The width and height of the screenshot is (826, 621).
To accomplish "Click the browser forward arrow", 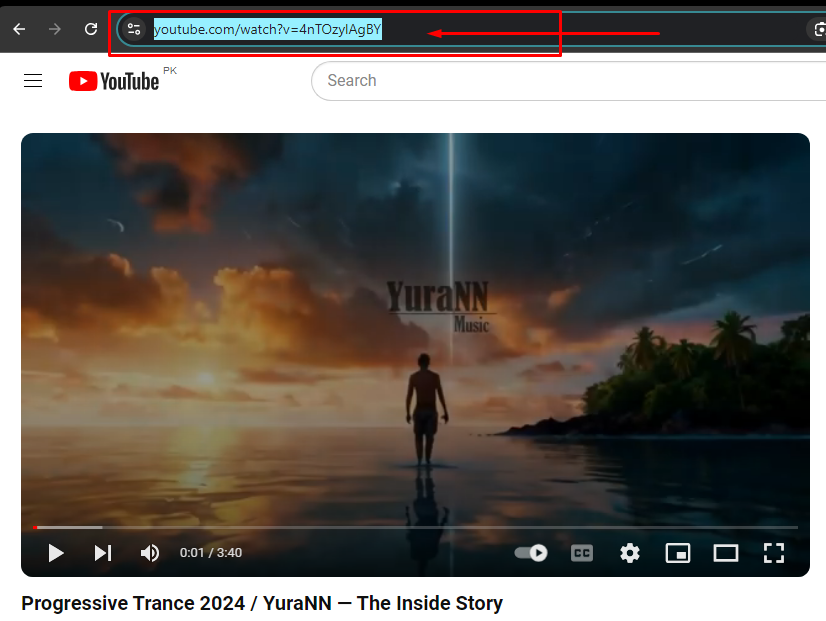I will (x=55, y=29).
